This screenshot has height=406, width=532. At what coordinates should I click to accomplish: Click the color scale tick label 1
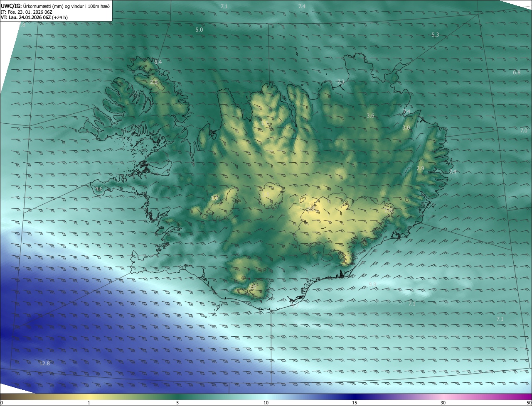click(89, 403)
